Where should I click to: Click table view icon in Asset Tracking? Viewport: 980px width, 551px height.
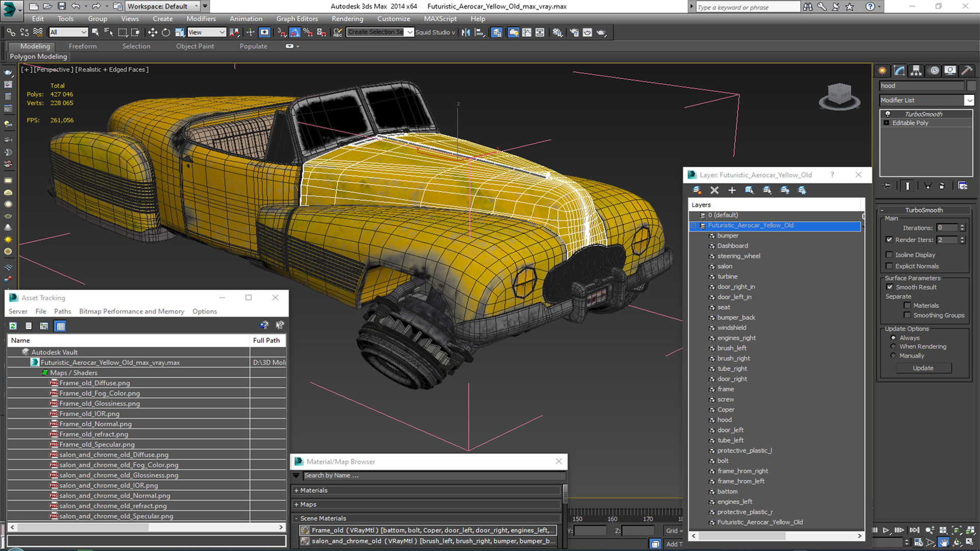point(61,326)
